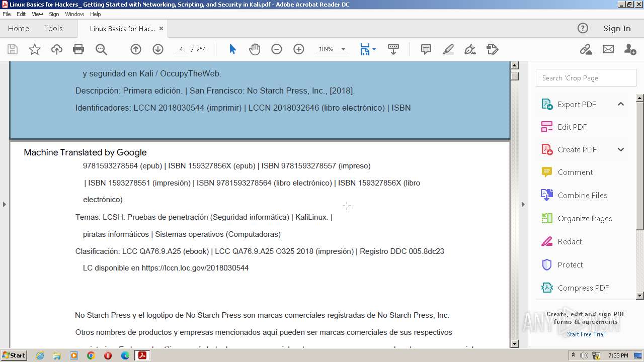Select the Highlight text tool

pos(448,49)
